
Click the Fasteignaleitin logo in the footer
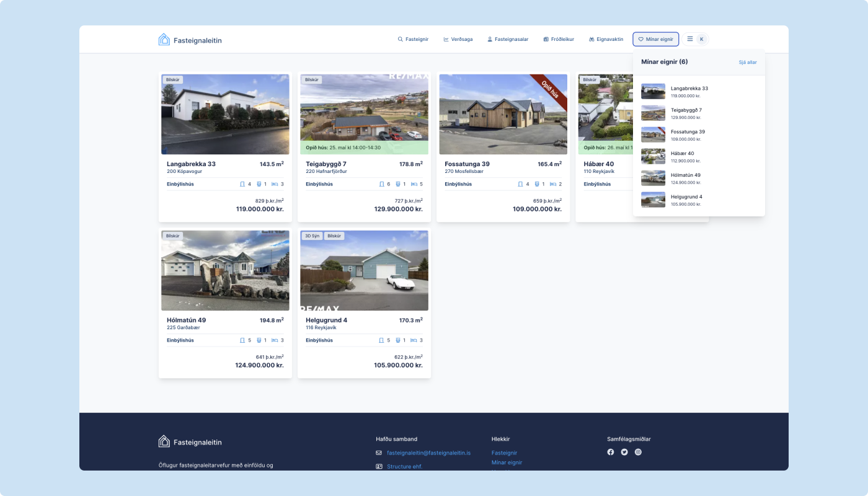coord(190,441)
